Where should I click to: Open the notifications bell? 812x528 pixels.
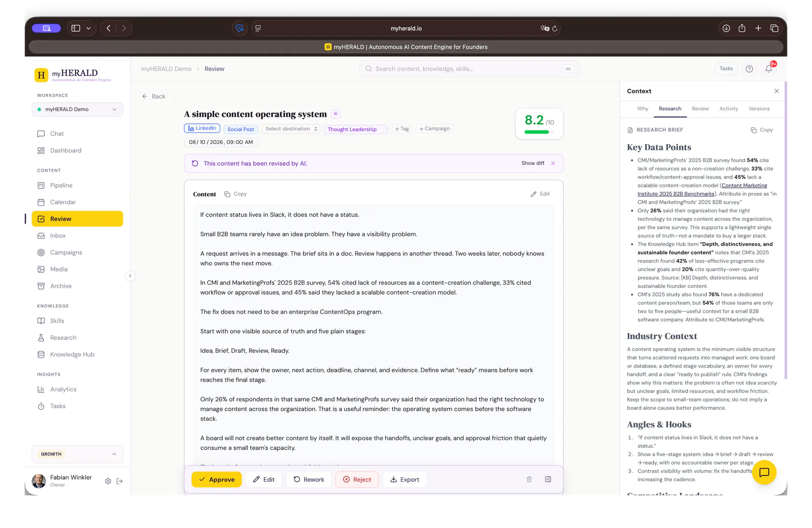[x=769, y=69]
